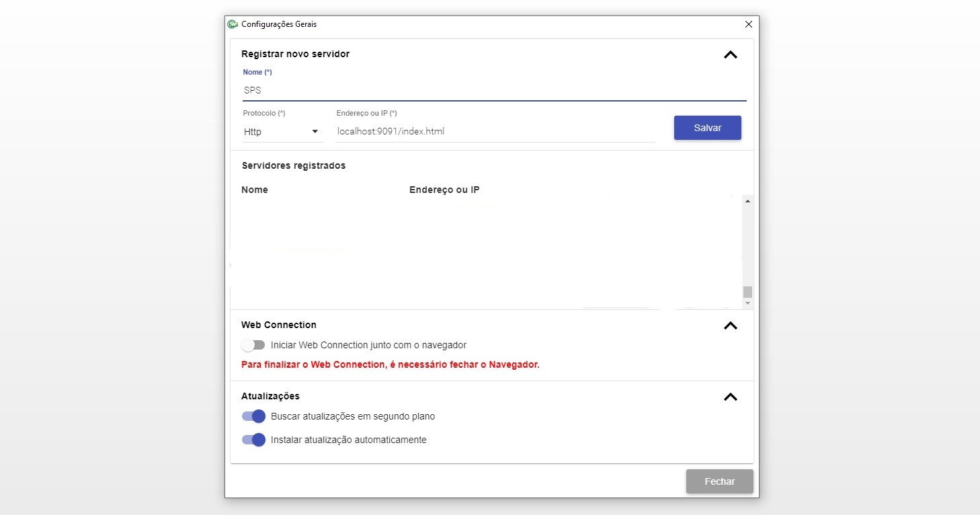Click the Servidores registrados heading

point(294,165)
